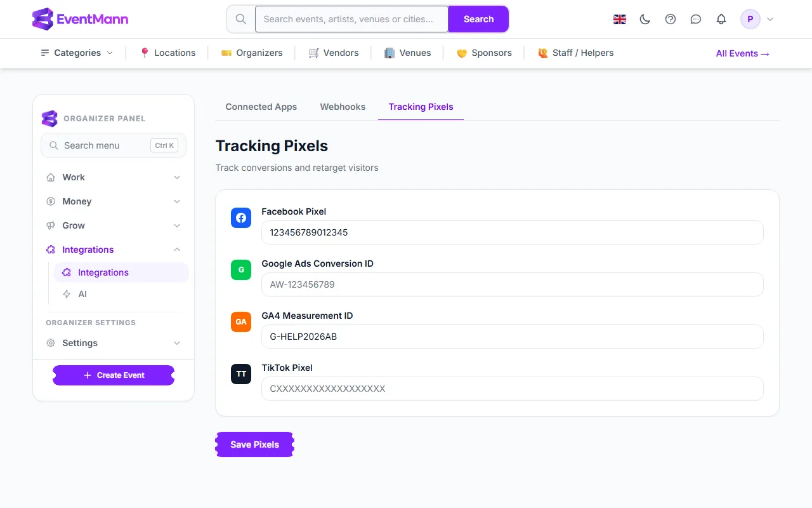Viewport: 812px width, 508px height.
Task: Follow the All Events link
Action: [743, 53]
